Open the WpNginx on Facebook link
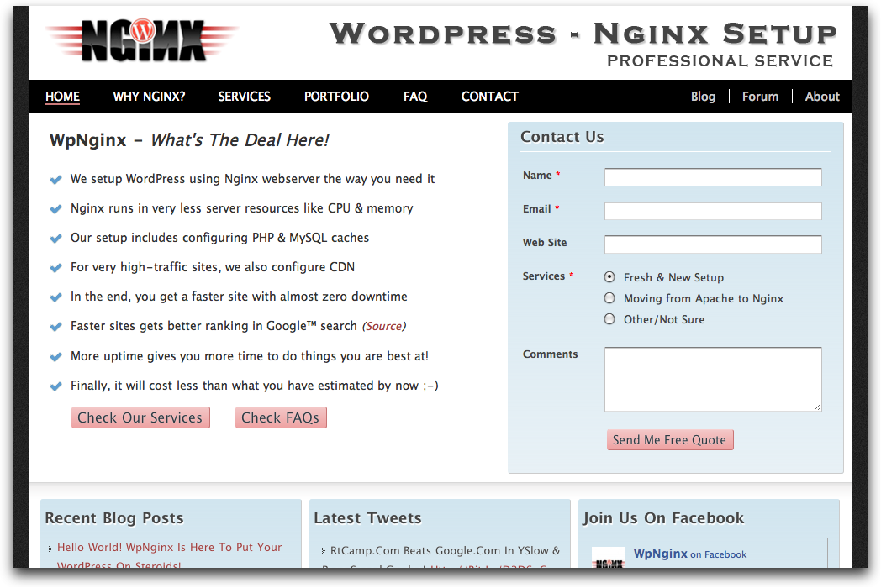This screenshot has width=881, height=588. 690,554
